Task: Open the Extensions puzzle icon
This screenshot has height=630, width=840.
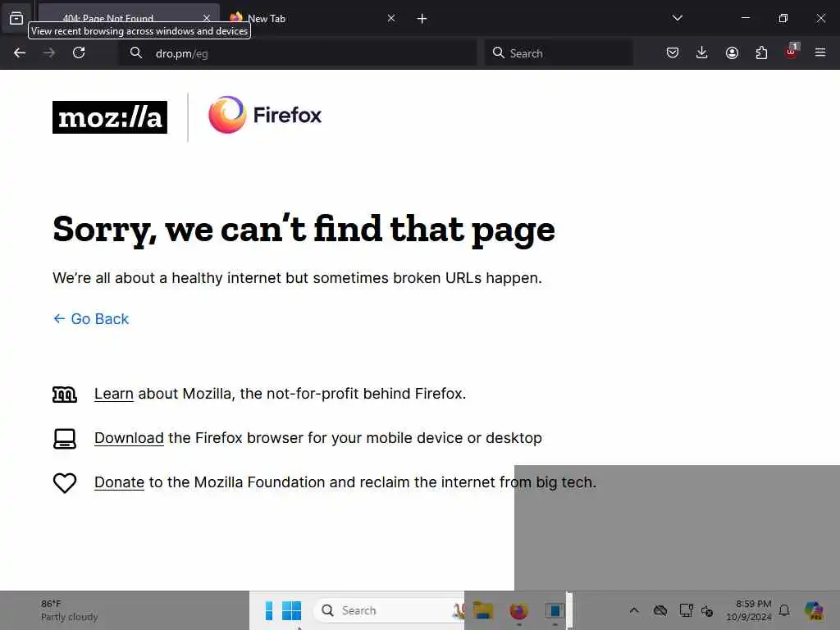Action: point(761,53)
